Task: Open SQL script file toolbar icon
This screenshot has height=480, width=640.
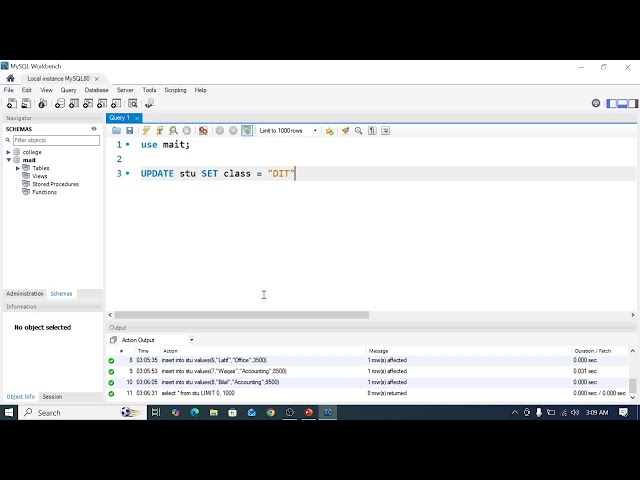Action: [26, 104]
